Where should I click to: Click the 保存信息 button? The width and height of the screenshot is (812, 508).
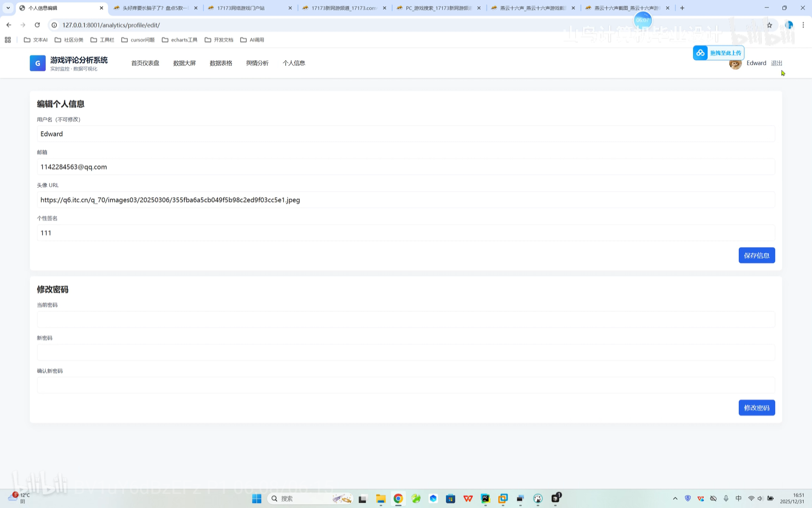(x=757, y=255)
